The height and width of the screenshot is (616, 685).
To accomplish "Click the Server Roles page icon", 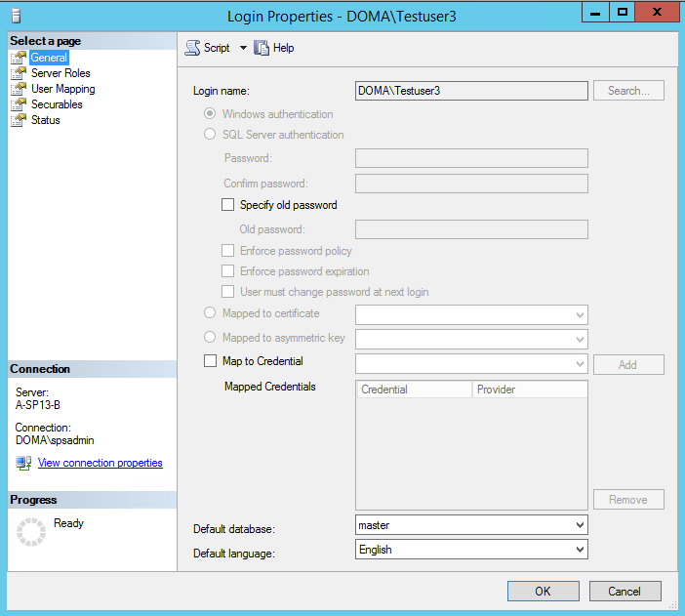I will point(19,73).
